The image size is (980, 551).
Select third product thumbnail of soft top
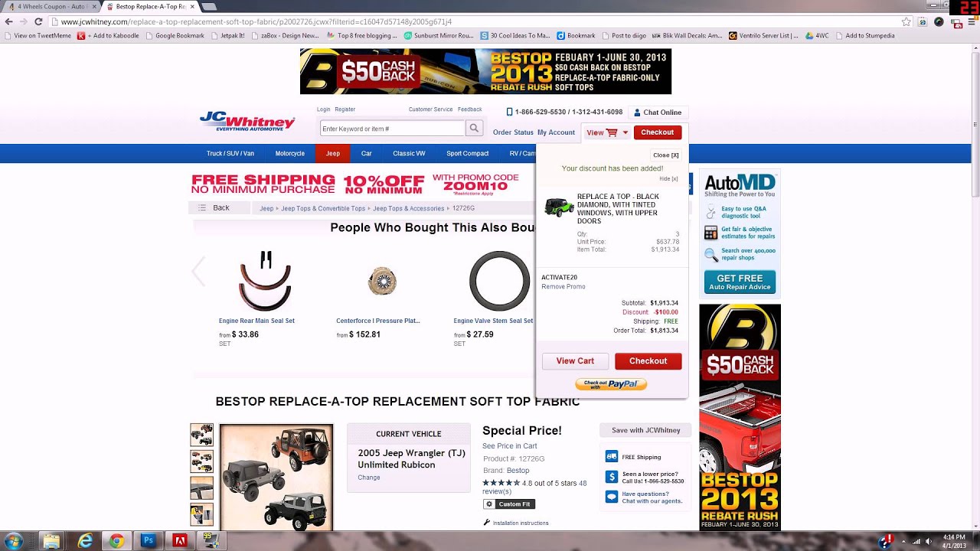pos(202,488)
